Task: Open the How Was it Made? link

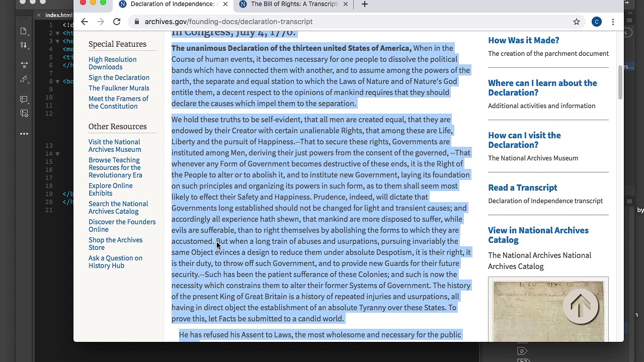Action: [523, 40]
